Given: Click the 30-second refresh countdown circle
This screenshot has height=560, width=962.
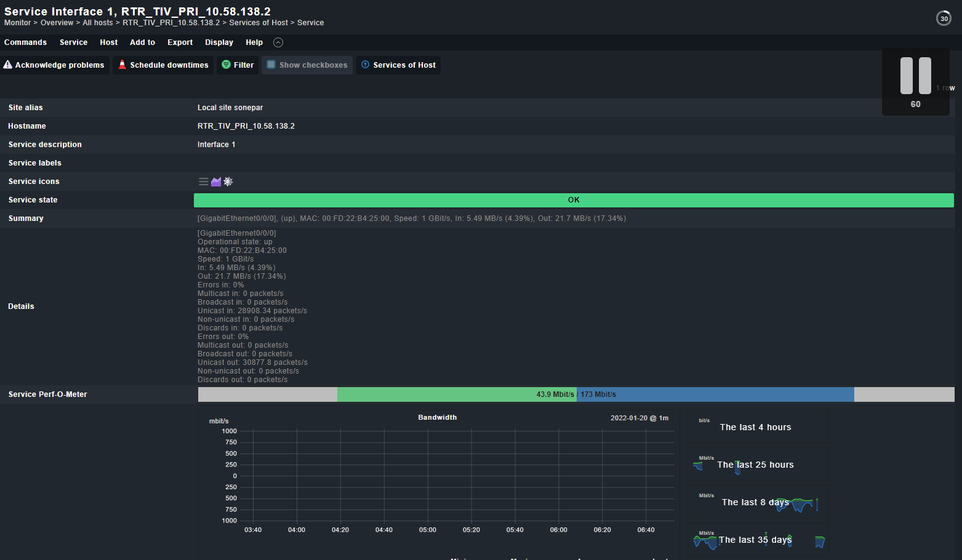Looking at the screenshot, I should (x=944, y=18).
